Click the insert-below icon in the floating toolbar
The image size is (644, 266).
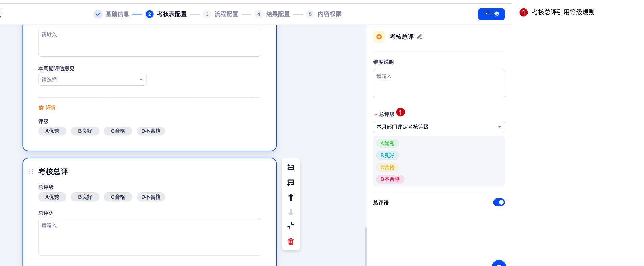(x=291, y=182)
